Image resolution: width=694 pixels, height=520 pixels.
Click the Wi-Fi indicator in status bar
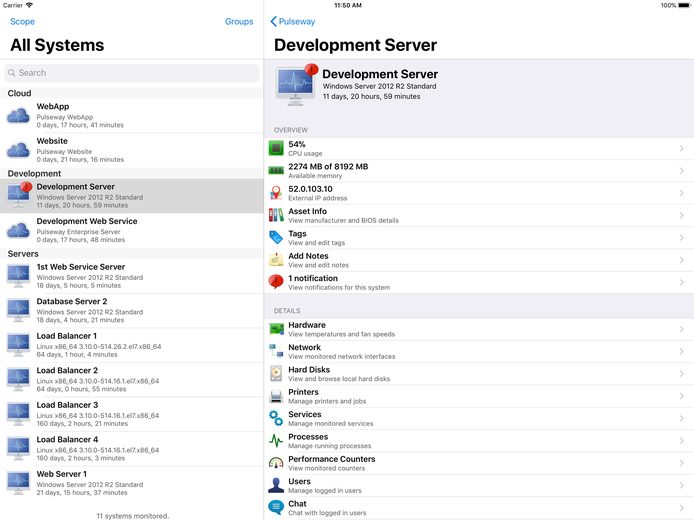(29, 5)
